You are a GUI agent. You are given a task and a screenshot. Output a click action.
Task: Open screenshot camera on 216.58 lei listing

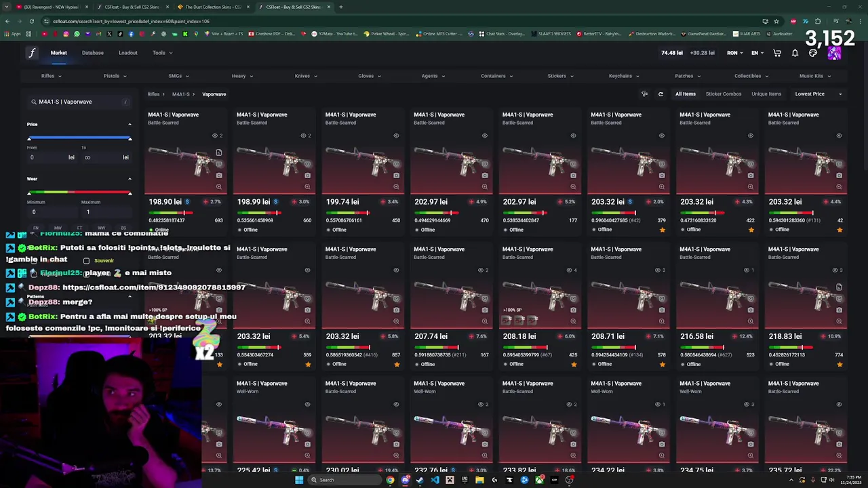[750, 310]
